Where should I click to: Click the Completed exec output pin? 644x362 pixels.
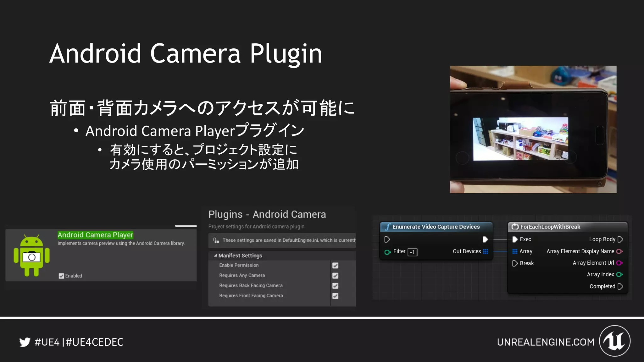click(x=620, y=286)
